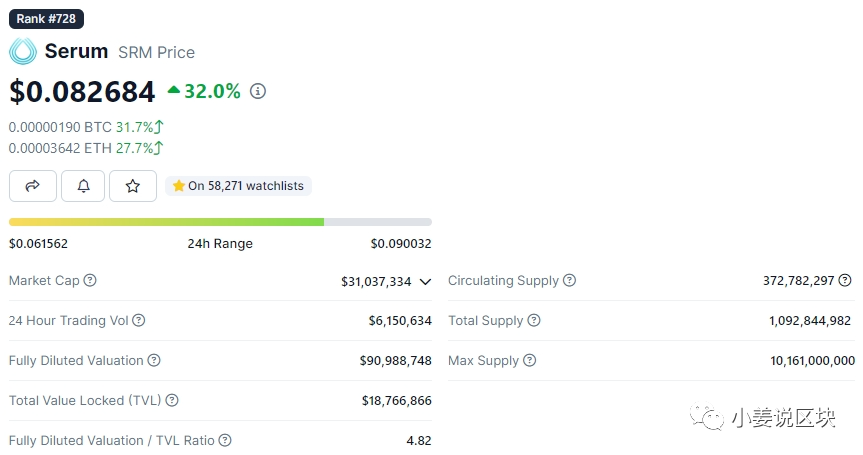This screenshot has height=455, width=863.
Task: Add Serum to favorites with star button
Action: point(133,186)
